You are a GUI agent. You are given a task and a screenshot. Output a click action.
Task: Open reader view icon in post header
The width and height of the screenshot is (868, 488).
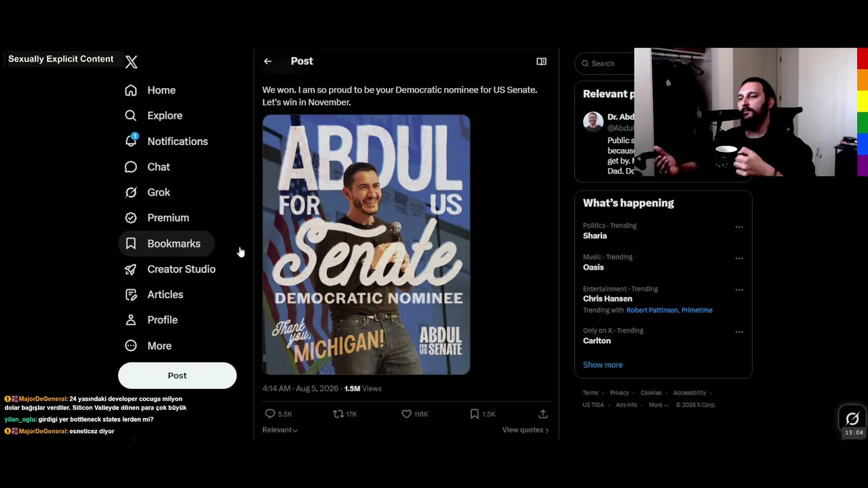pos(541,62)
